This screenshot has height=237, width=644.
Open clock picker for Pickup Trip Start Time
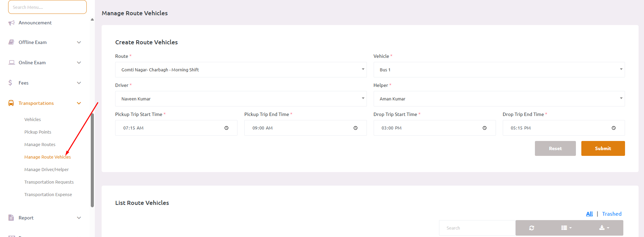point(226,128)
